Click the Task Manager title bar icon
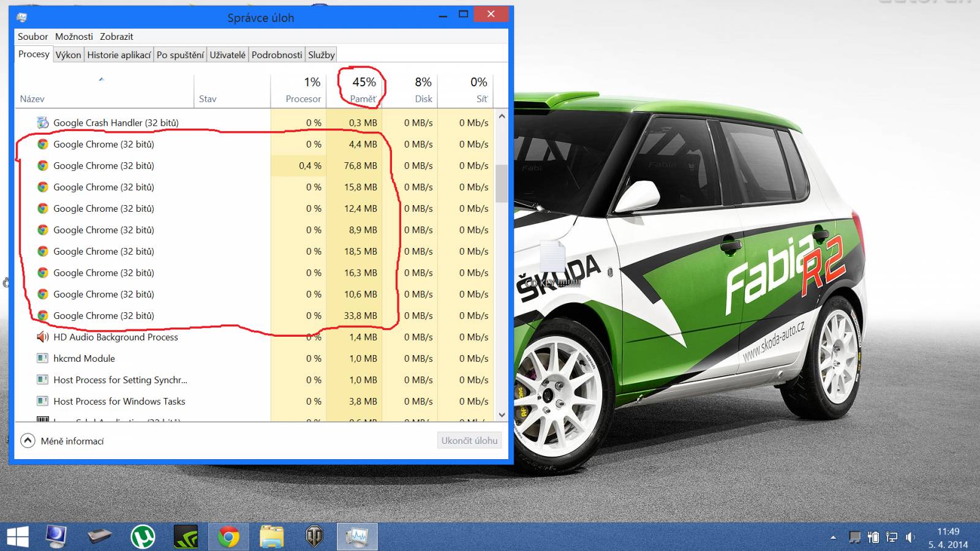 click(22, 17)
